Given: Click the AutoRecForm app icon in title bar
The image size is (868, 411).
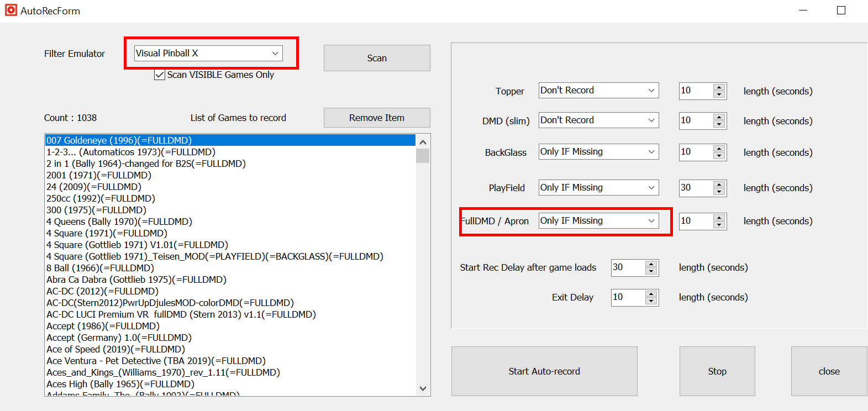Looking at the screenshot, I should tap(11, 10).
